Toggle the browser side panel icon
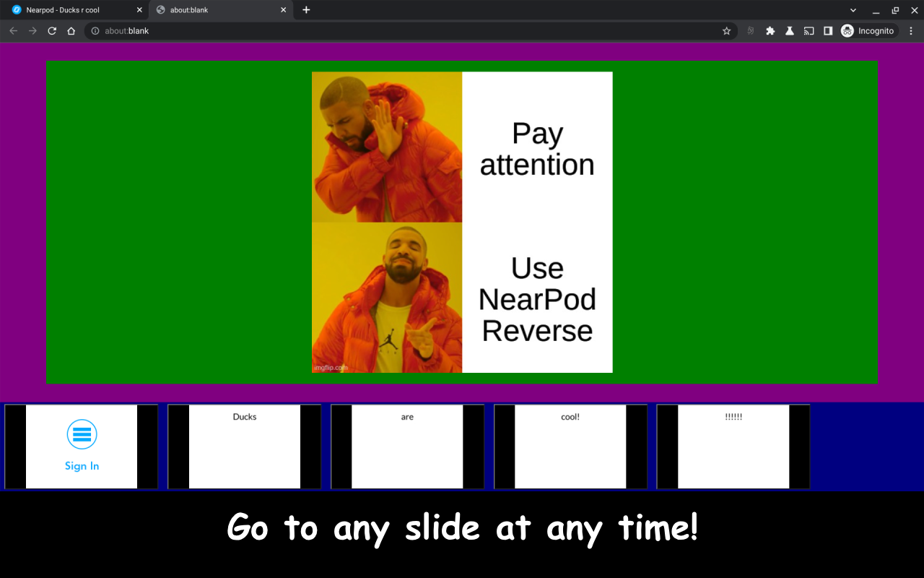This screenshot has width=924, height=578. click(828, 31)
